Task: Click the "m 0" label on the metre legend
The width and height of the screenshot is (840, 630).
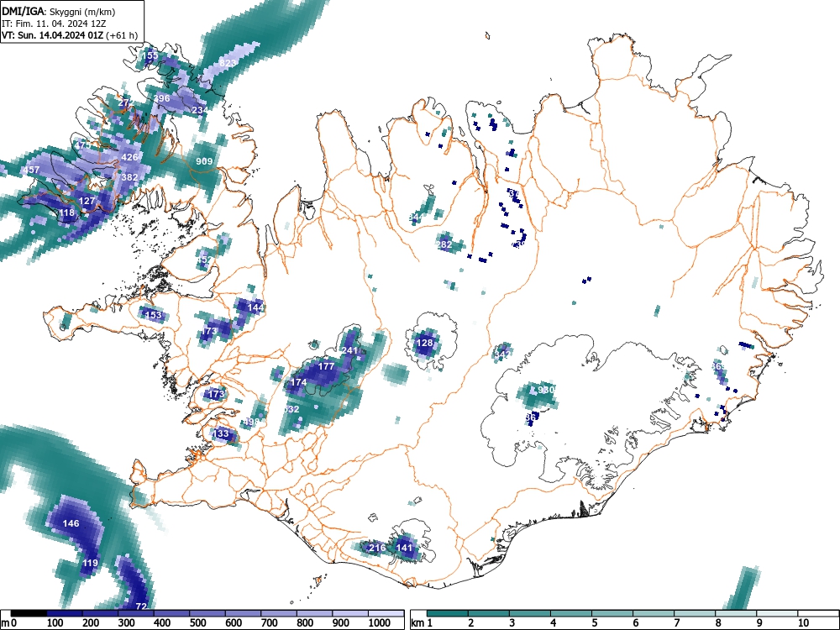Action: tap(10, 623)
